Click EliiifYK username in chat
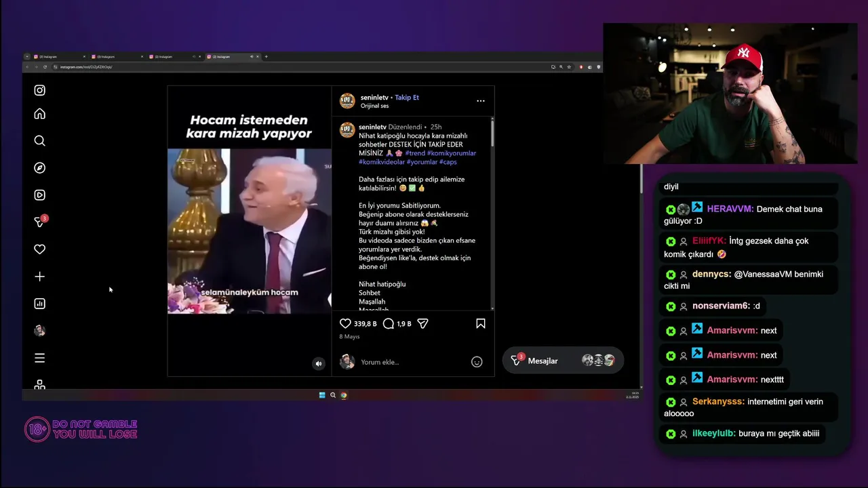The height and width of the screenshot is (488, 868). point(709,241)
